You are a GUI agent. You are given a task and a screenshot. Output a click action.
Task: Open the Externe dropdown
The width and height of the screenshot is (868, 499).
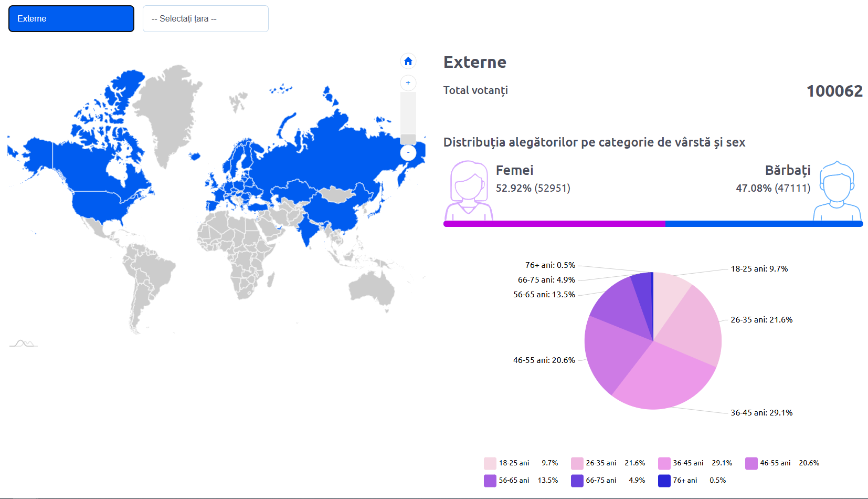pyautogui.click(x=71, y=18)
